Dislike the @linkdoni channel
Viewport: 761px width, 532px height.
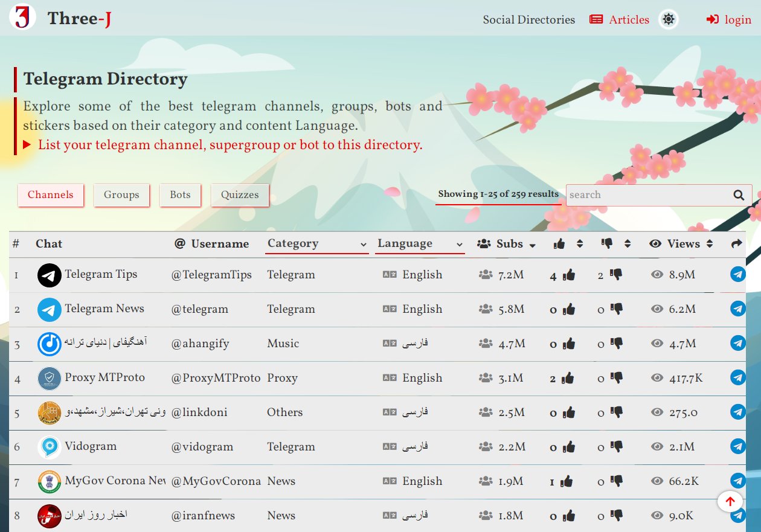coord(616,412)
